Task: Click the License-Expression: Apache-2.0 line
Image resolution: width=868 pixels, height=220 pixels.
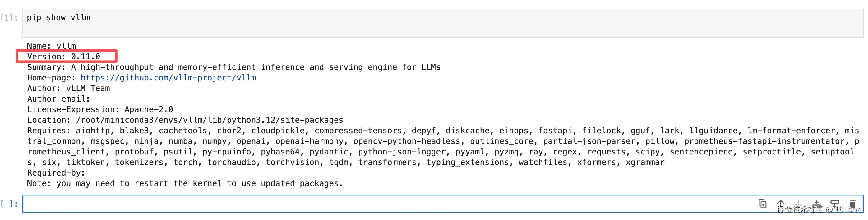Action: [x=100, y=109]
